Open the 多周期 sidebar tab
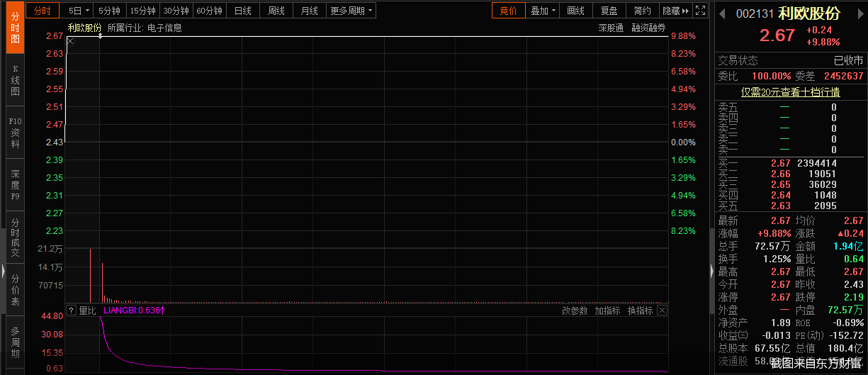 [16, 342]
